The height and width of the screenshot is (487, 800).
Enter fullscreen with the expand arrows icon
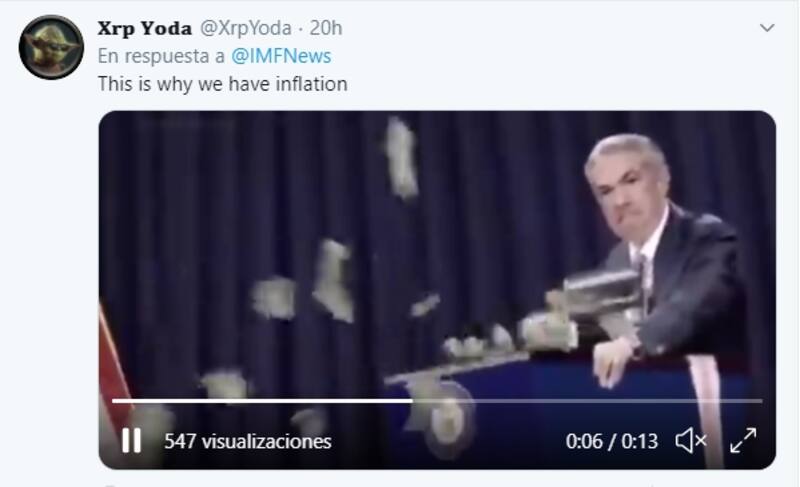743,440
